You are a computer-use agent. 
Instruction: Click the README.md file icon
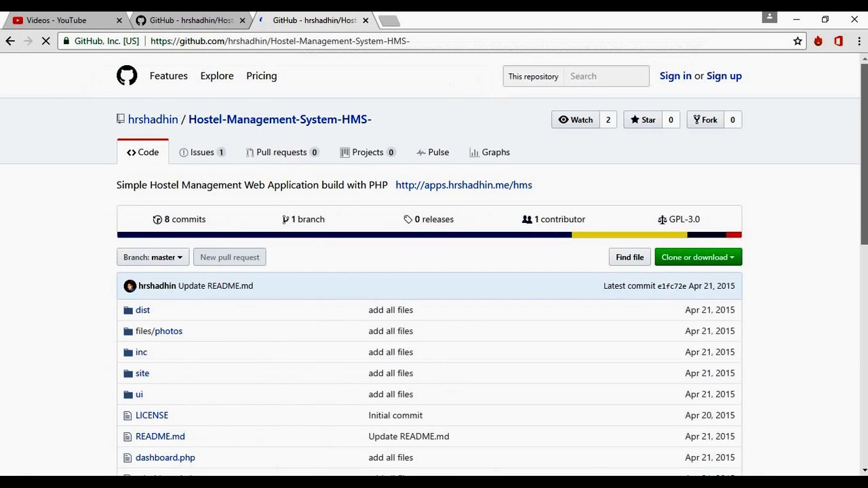tap(127, 436)
